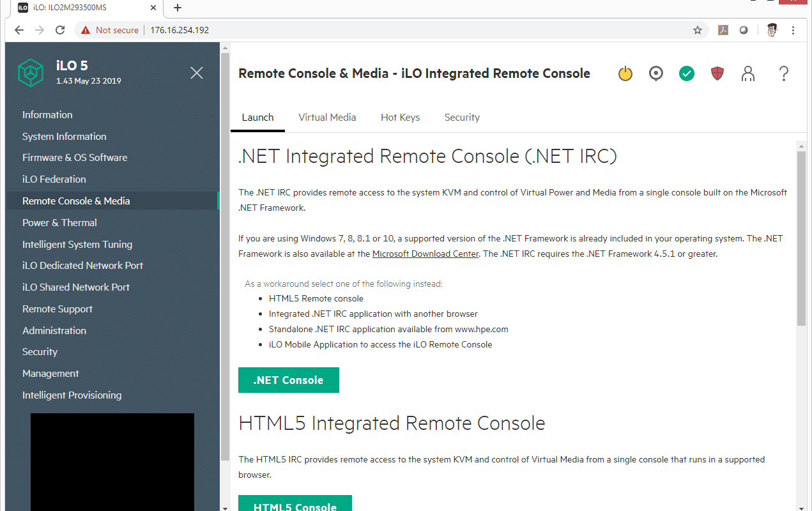The width and height of the screenshot is (812, 511).
Task: Collapse the navigation menu with the X
Action: pos(197,73)
